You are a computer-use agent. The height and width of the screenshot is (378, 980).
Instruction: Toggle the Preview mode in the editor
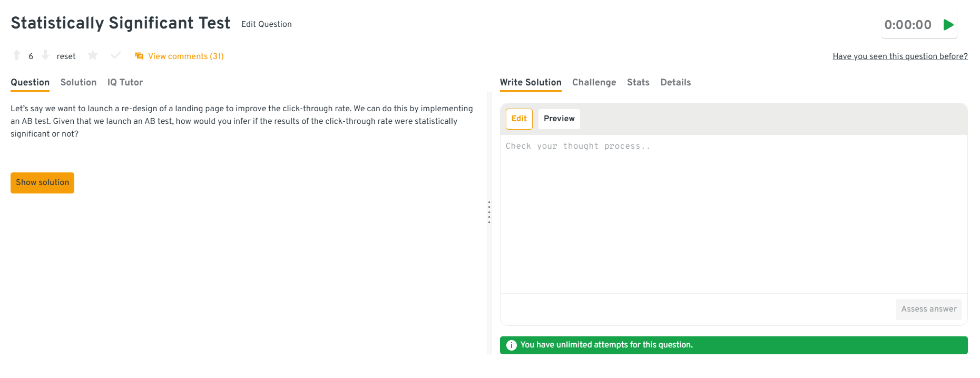click(x=559, y=119)
